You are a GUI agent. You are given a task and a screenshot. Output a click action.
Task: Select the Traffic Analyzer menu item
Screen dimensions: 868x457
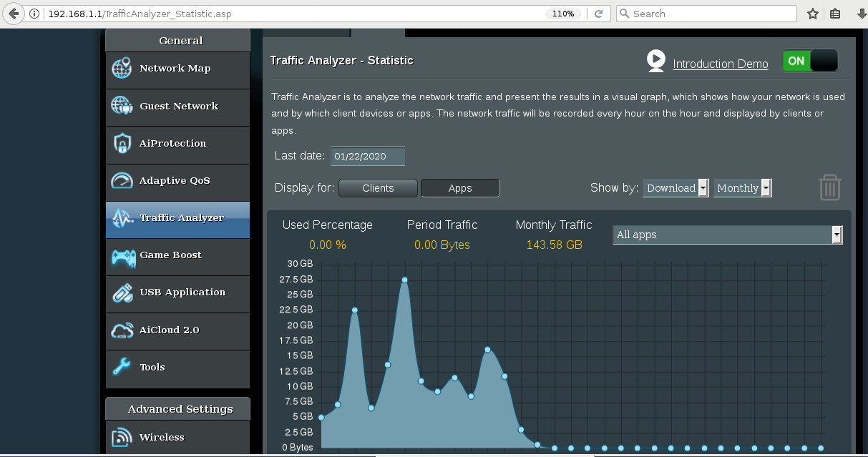pos(177,219)
